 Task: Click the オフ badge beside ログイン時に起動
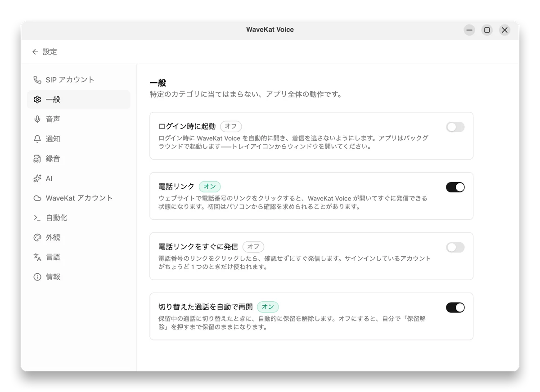231,126
